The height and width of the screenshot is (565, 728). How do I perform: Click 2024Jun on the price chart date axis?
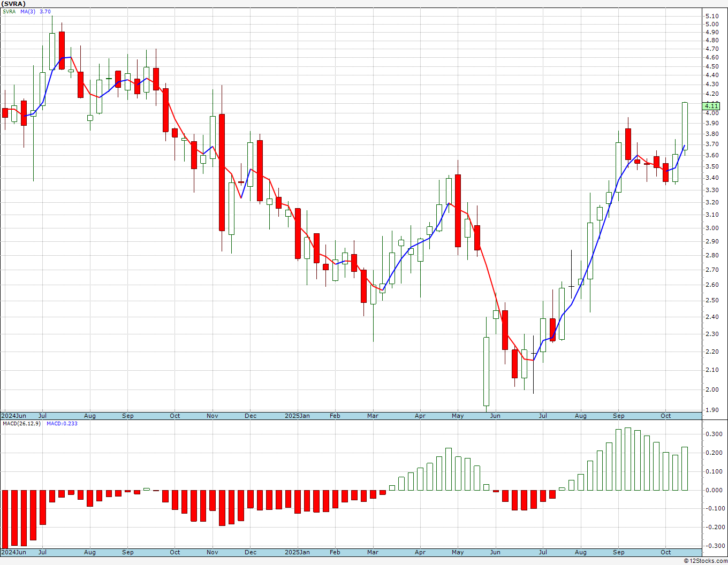pos(13,416)
